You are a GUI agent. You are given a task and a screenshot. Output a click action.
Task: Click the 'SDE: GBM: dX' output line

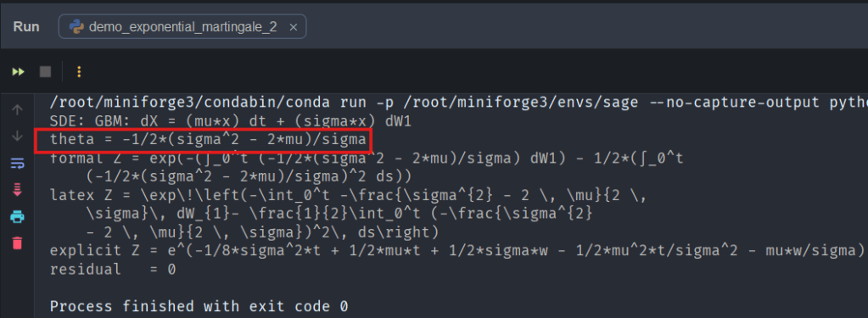tap(230, 121)
